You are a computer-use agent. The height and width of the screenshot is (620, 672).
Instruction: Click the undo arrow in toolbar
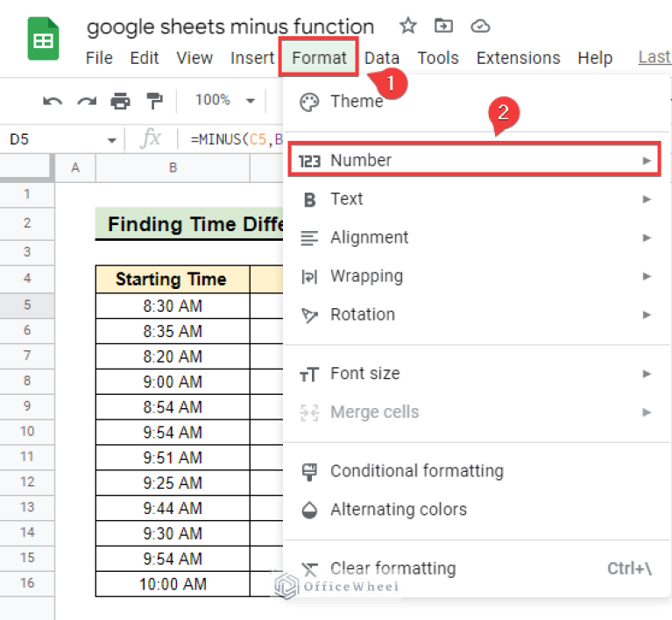pos(53,101)
